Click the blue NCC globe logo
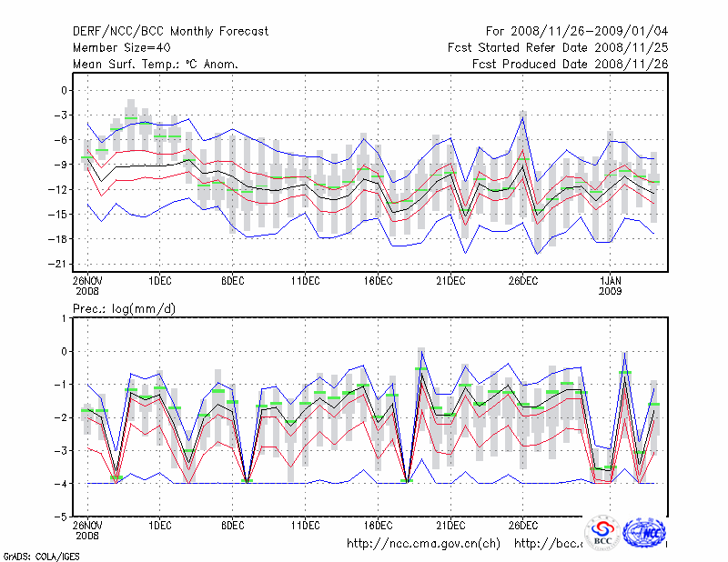The width and height of the screenshot is (728, 562). pos(646,533)
